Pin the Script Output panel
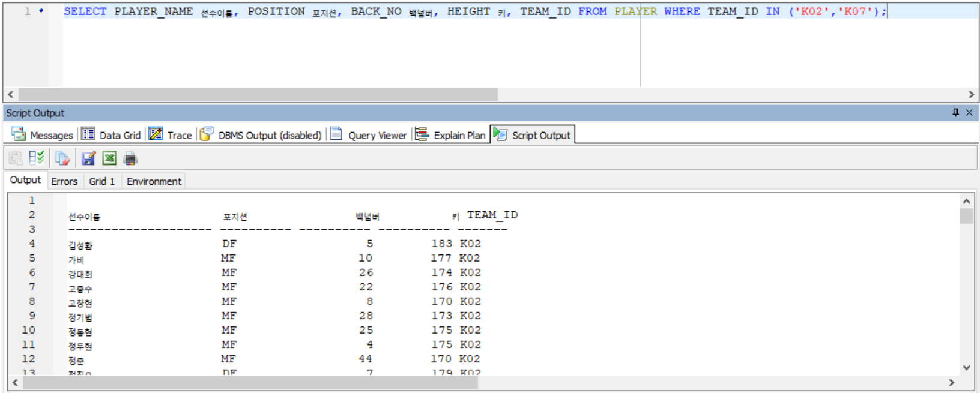The width and height of the screenshot is (980, 393). [955, 112]
